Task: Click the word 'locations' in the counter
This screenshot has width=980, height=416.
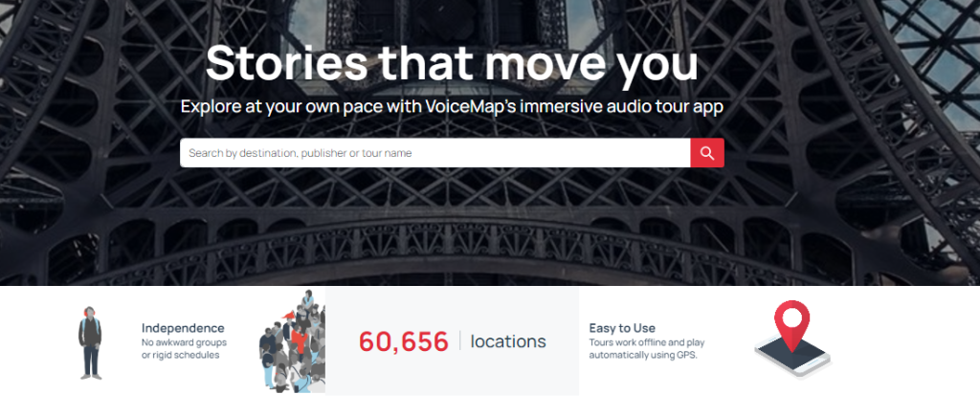Action: 508,341
